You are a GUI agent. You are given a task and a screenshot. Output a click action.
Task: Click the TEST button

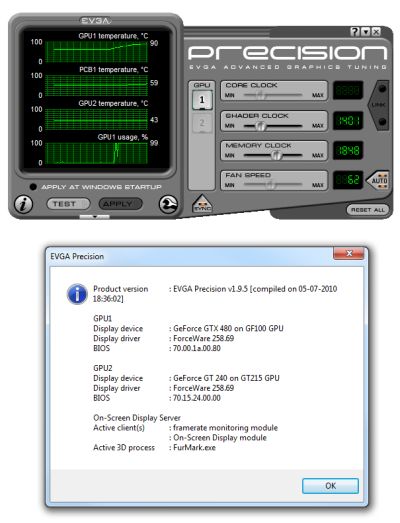click(68, 204)
